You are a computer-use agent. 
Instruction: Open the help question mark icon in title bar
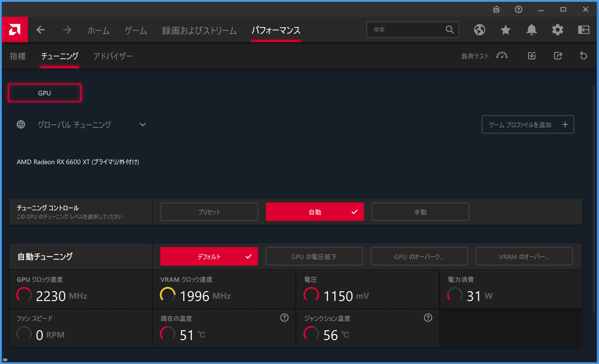click(519, 10)
